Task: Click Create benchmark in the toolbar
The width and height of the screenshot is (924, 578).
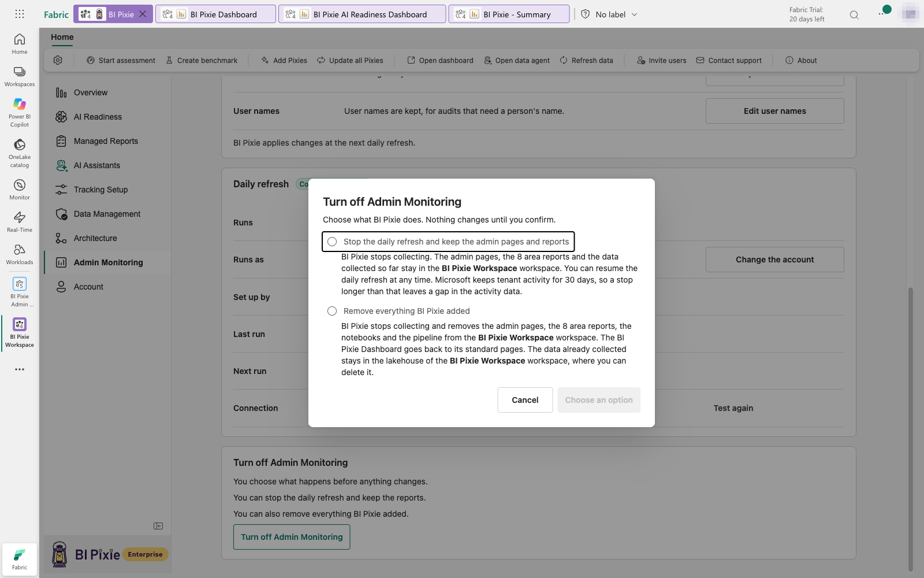Action: pos(202,60)
